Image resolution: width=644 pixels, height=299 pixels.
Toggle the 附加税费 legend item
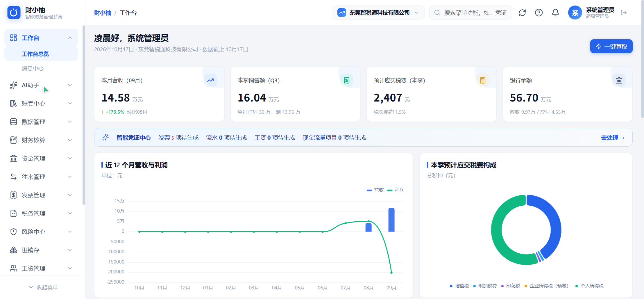coord(485,286)
